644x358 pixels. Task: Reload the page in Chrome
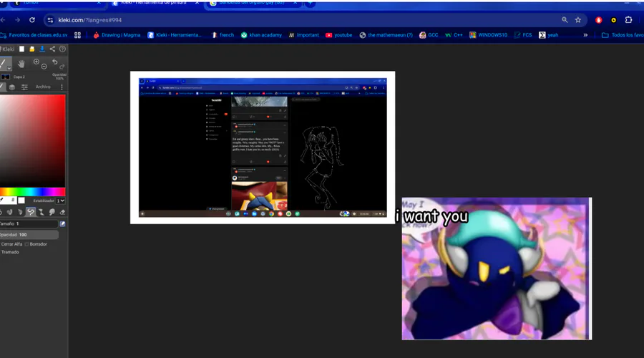32,20
